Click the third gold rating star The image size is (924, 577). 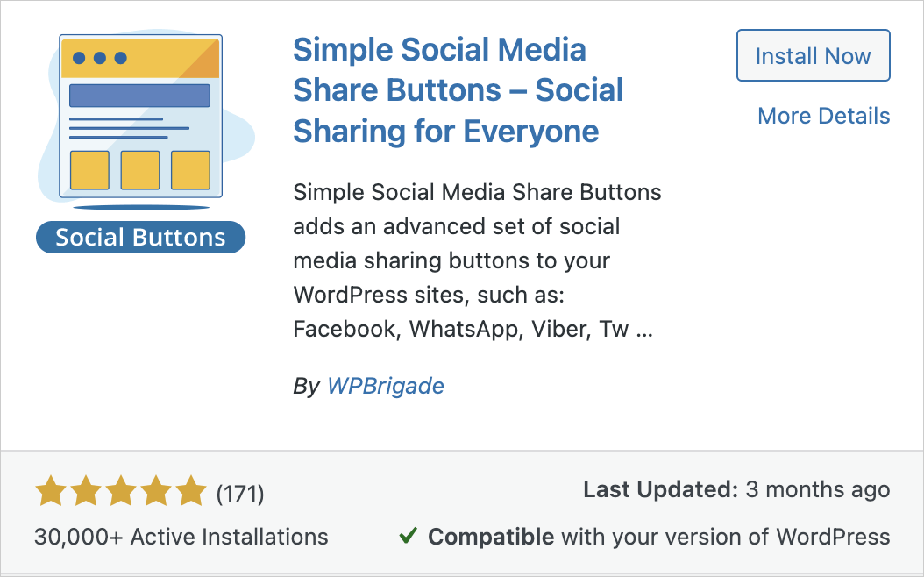[121, 490]
